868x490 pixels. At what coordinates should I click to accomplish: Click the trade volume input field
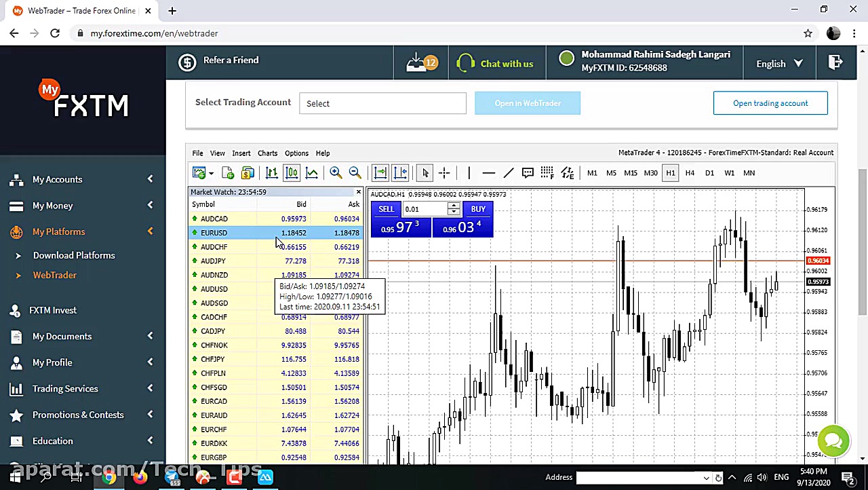click(425, 209)
